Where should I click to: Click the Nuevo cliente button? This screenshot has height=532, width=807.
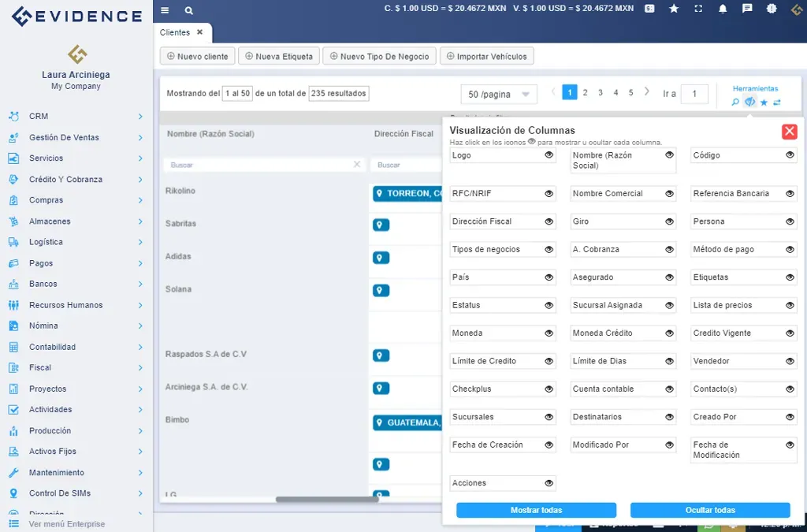click(x=197, y=56)
